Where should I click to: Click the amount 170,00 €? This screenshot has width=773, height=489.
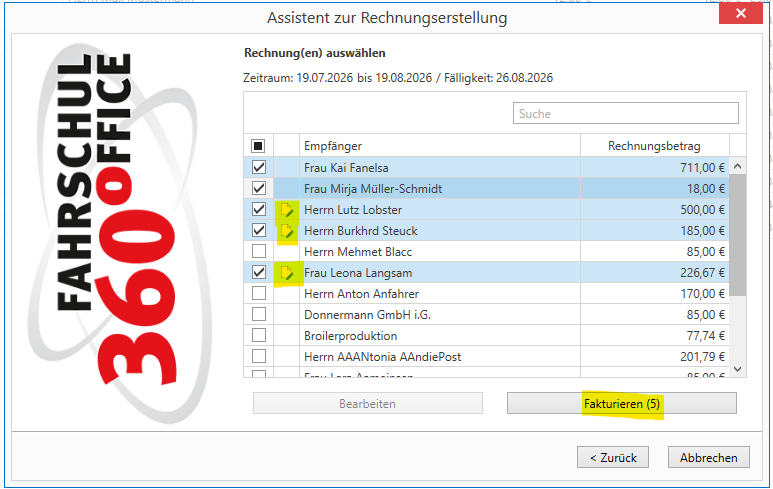703,293
